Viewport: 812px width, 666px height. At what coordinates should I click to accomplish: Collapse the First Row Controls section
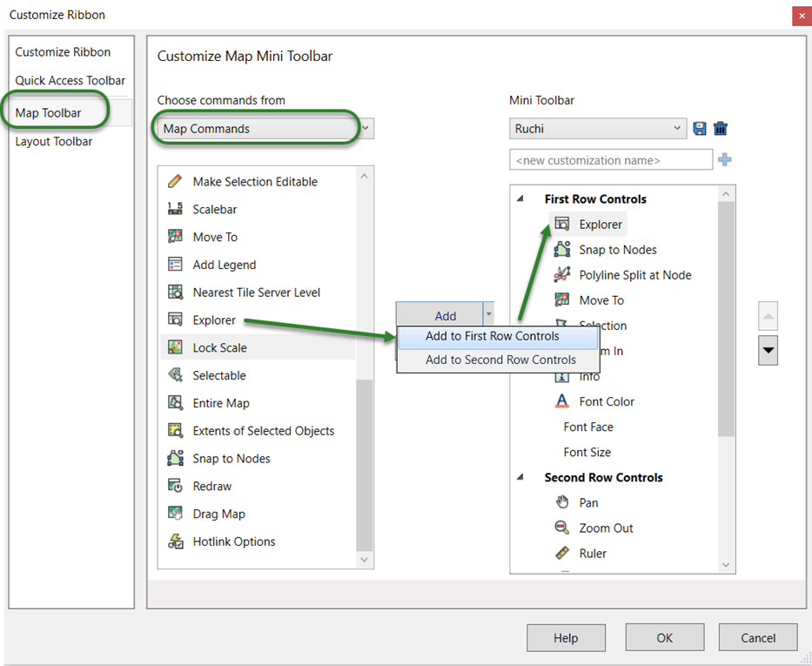click(x=522, y=198)
